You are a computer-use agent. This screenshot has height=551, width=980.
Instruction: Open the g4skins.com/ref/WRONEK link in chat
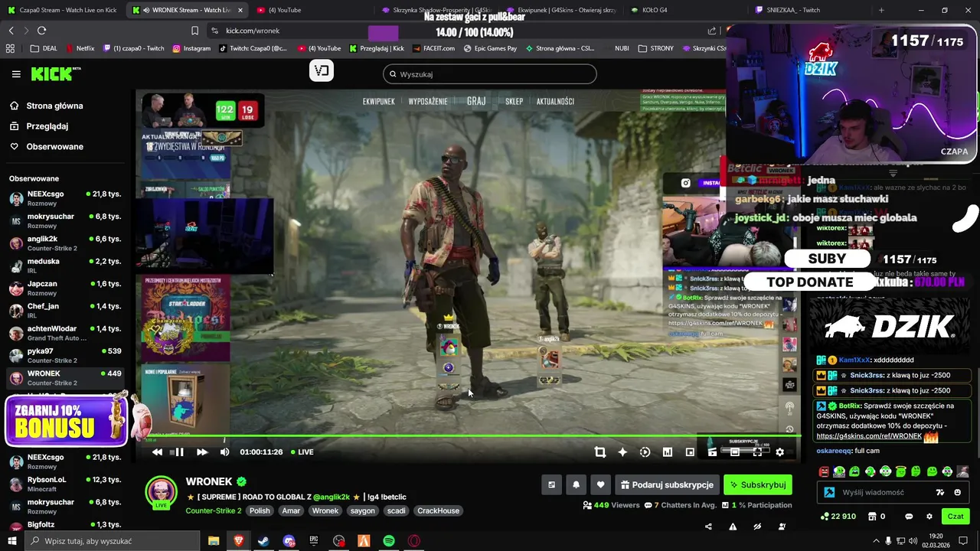pos(869,436)
